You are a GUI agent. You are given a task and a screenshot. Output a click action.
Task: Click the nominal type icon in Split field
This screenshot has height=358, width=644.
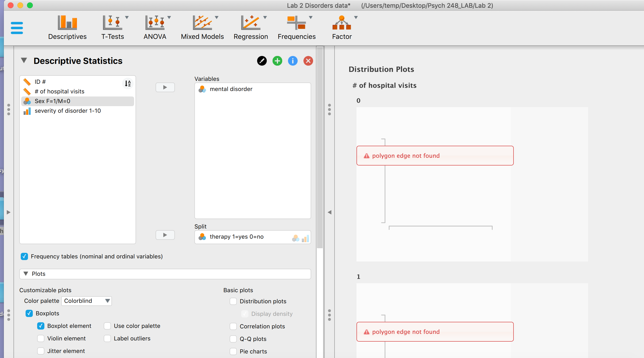[295, 238]
